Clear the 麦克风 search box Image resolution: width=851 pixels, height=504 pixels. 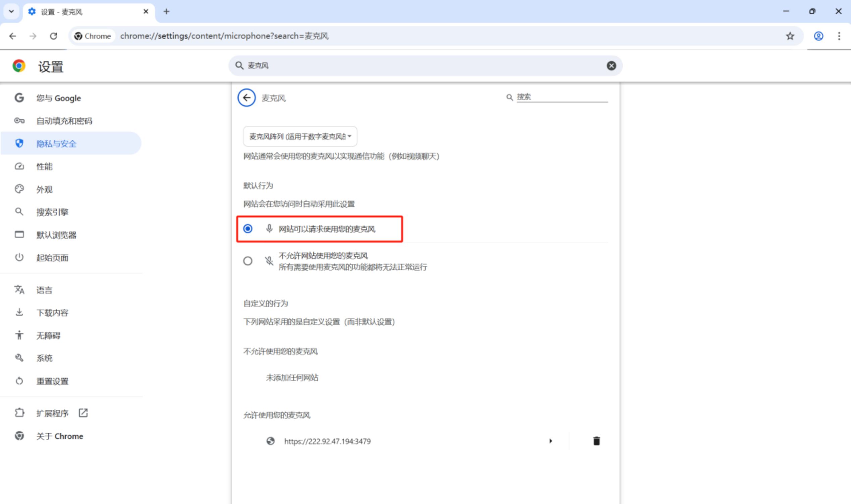click(x=611, y=66)
